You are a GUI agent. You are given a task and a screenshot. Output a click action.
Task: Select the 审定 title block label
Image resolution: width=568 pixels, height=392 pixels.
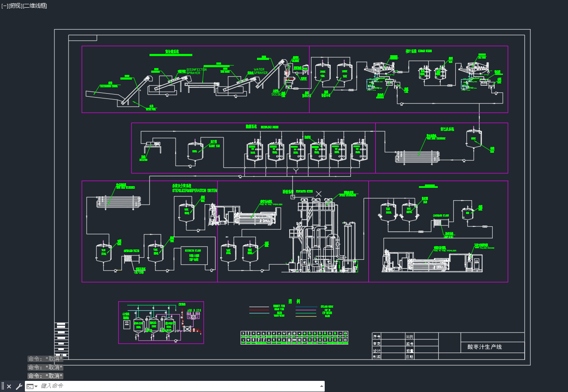(377, 344)
